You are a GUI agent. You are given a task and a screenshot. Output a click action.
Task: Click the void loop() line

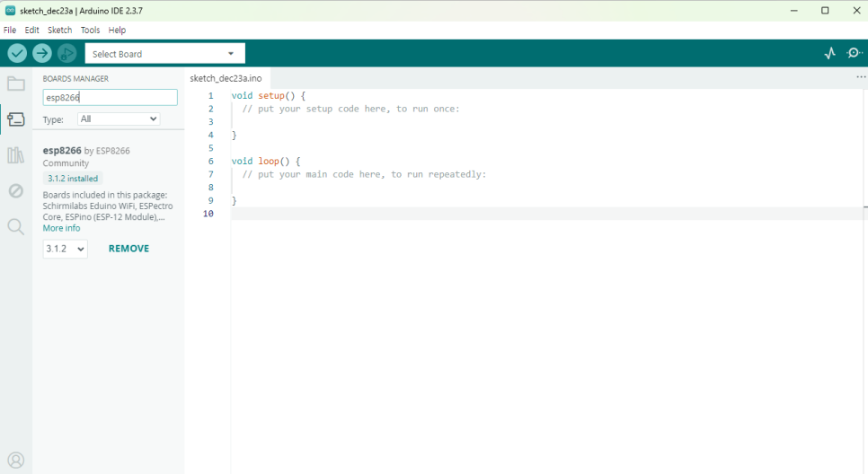(x=266, y=161)
